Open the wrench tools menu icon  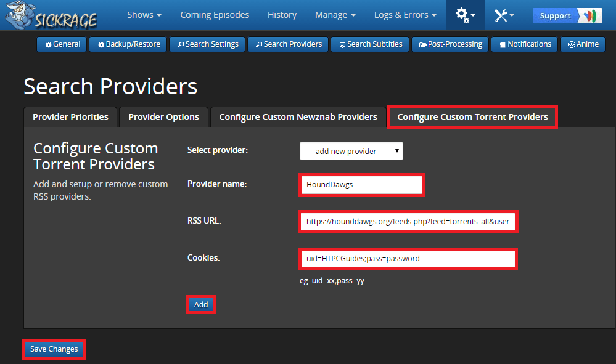coord(504,15)
